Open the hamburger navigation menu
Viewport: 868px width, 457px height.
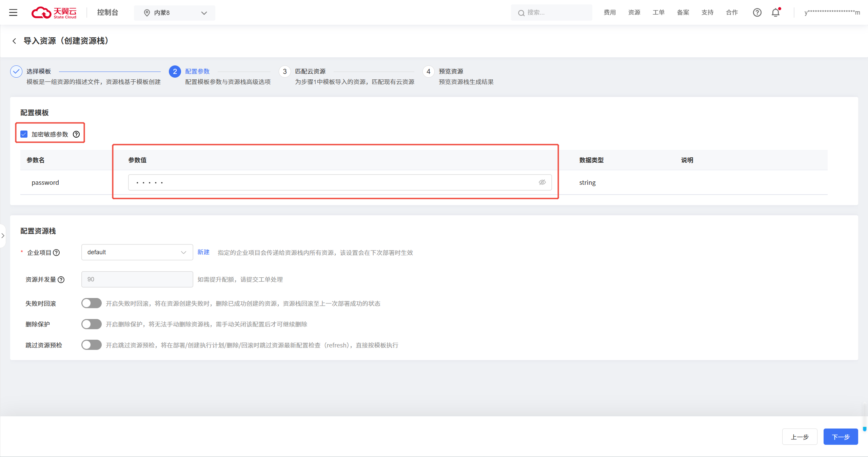pos(13,13)
